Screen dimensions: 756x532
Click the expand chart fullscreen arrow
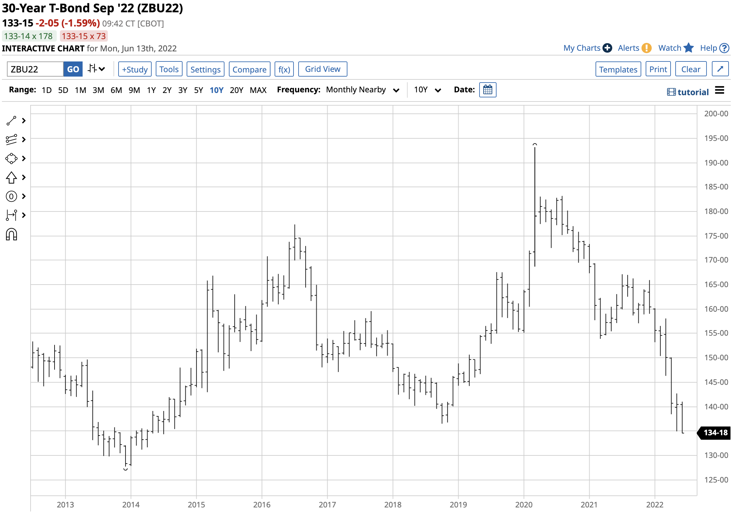tap(720, 69)
